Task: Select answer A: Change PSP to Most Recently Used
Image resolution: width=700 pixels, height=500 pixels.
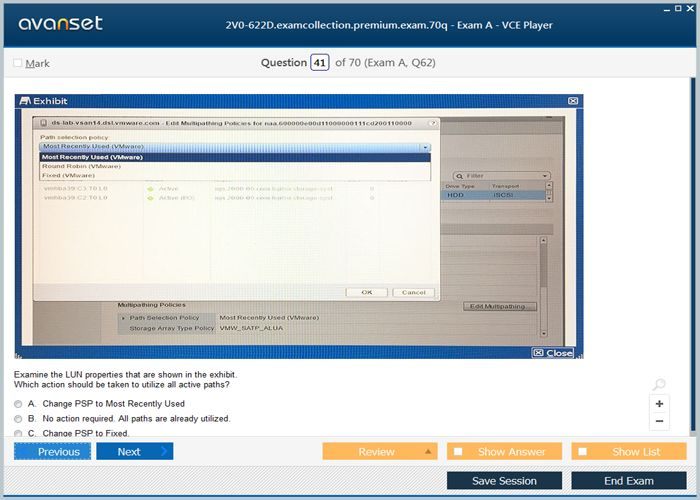Action: [18, 404]
